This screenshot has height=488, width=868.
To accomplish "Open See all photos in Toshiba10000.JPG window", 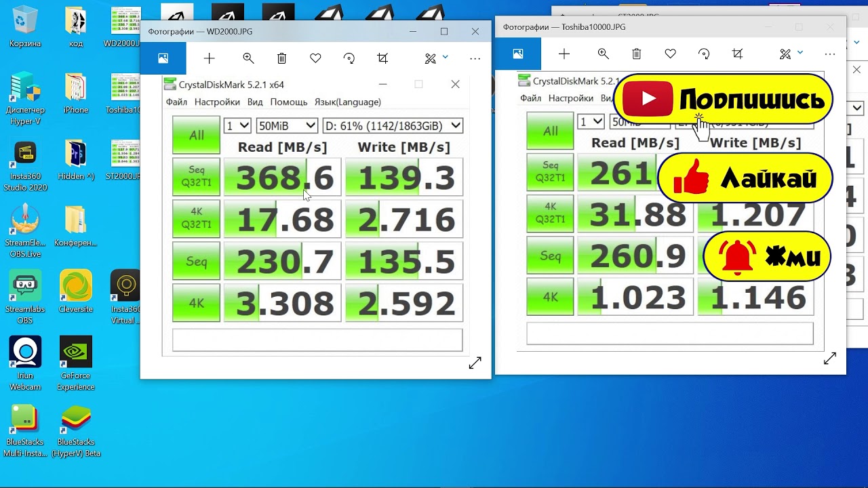I will click(518, 54).
